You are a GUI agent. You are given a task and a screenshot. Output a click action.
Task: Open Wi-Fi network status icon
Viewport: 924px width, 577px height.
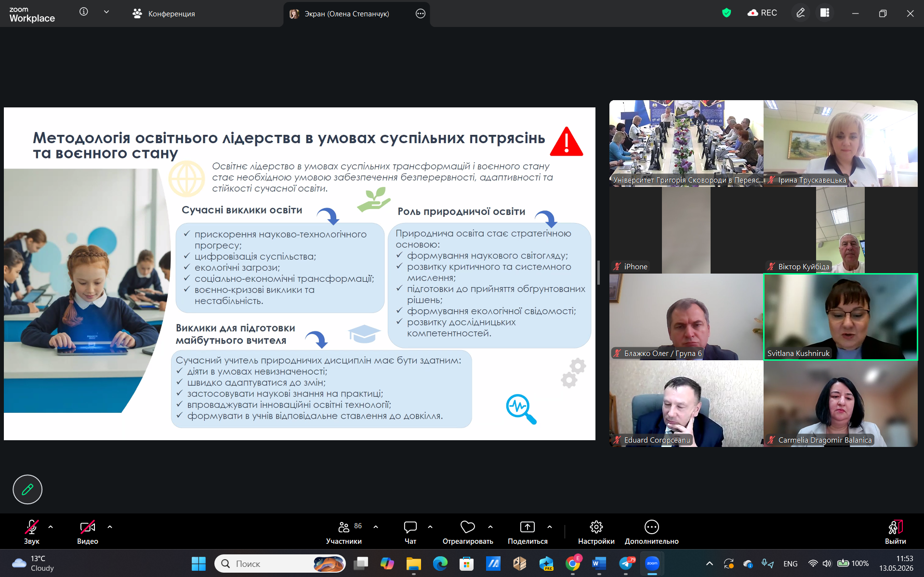pyautogui.click(x=813, y=564)
